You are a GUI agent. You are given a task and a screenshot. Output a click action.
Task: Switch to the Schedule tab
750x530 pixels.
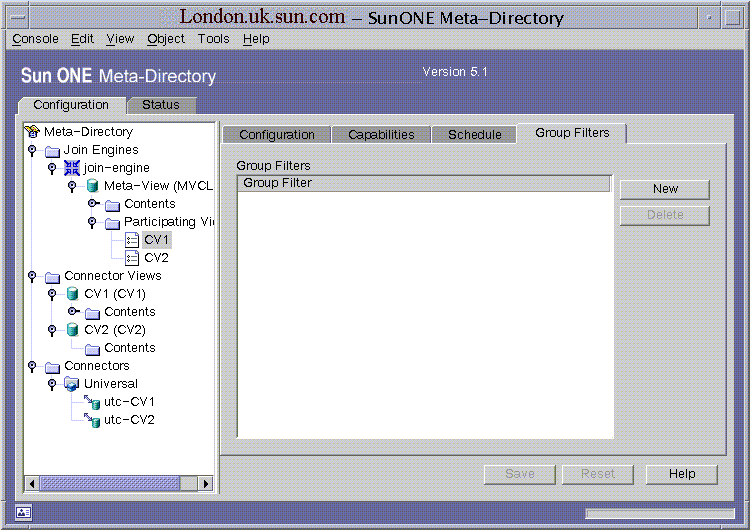(x=474, y=134)
